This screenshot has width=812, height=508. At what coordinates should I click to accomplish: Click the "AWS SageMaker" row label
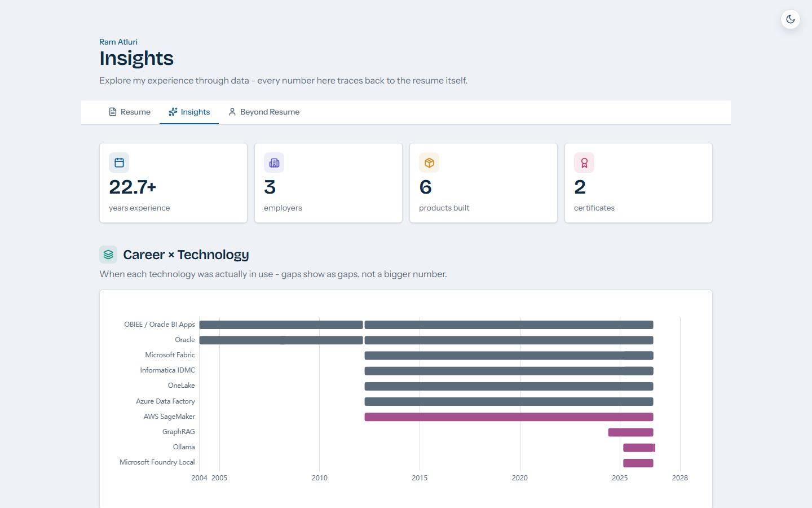tap(169, 417)
